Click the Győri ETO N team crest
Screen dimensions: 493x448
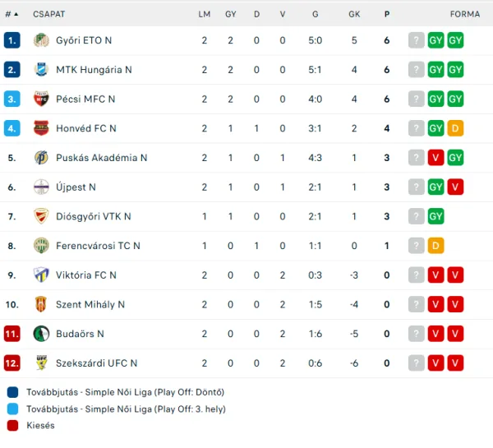click(x=41, y=40)
